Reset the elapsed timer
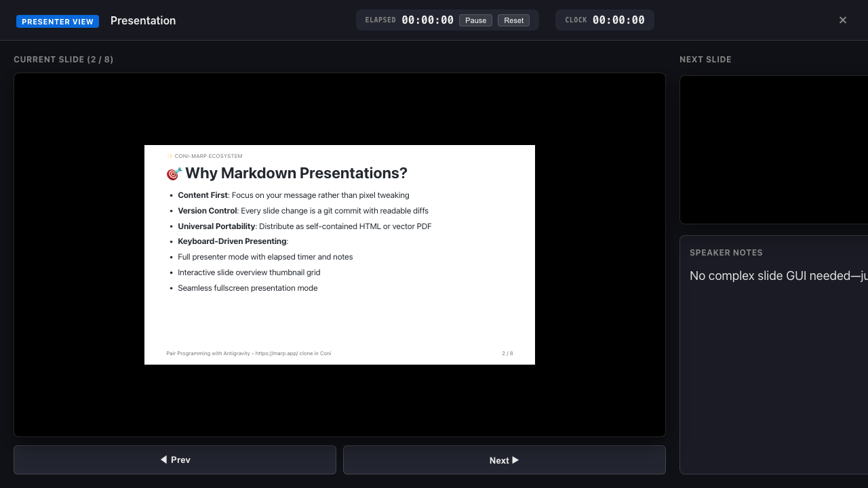 pos(513,20)
